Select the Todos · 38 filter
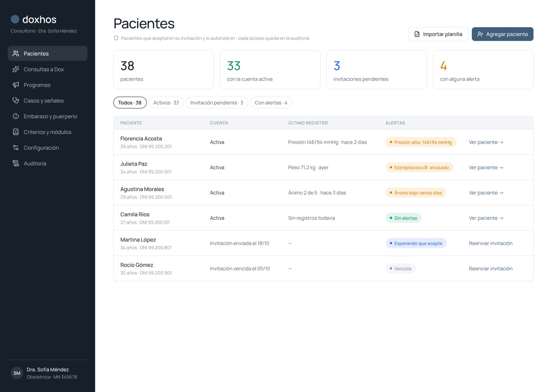 pos(130,103)
